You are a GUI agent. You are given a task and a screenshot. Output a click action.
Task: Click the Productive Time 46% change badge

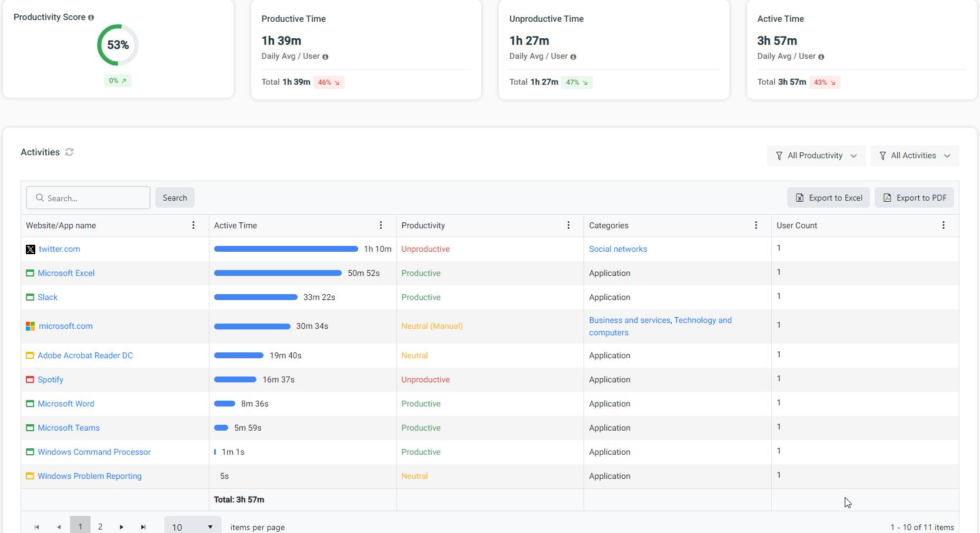(x=329, y=83)
